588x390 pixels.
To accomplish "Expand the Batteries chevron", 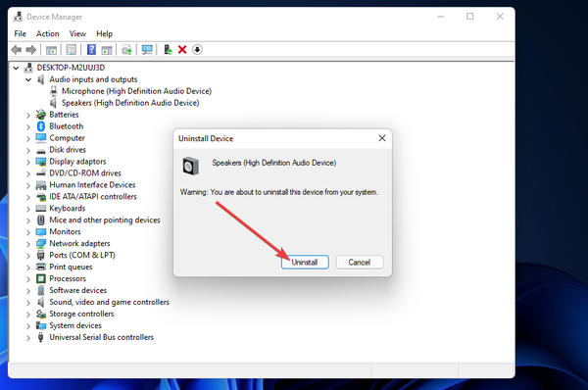I will [28, 115].
